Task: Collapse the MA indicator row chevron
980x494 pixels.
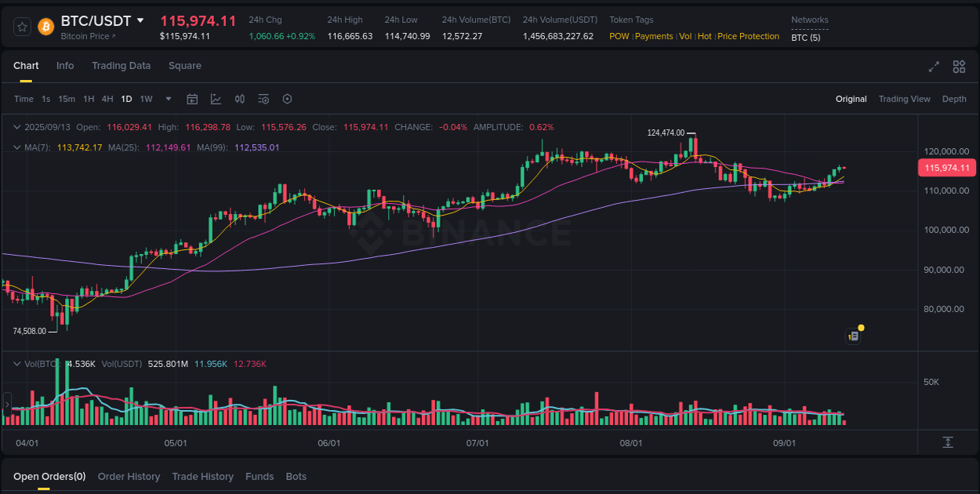Action: coord(17,147)
